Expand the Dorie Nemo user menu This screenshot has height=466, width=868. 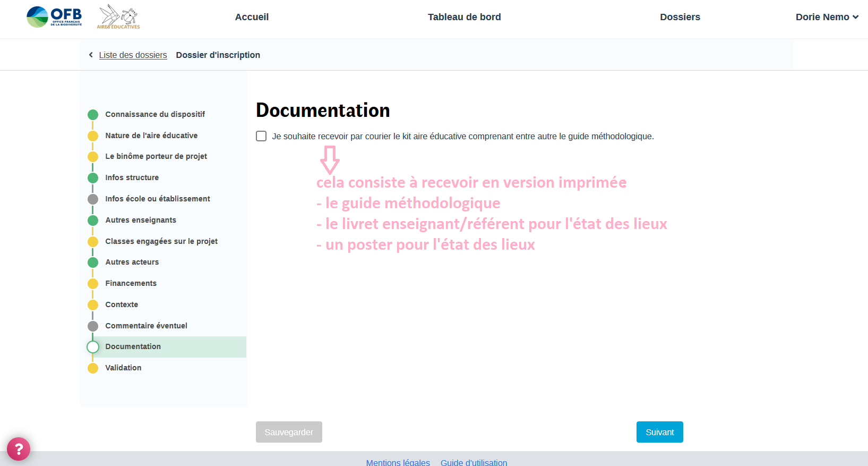coord(827,17)
